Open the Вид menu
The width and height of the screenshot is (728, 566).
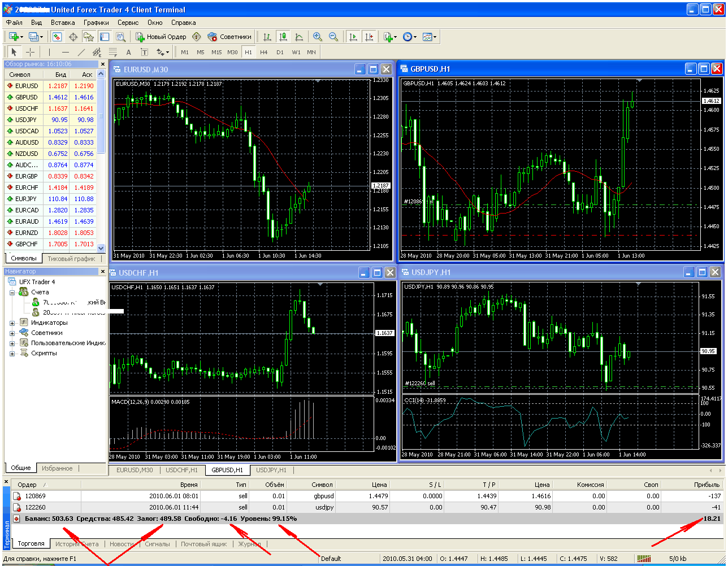pos(37,23)
